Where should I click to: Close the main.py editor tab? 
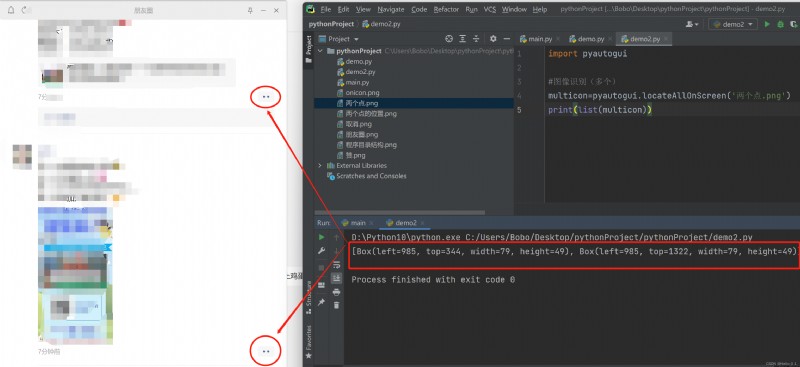pos(558,39)
